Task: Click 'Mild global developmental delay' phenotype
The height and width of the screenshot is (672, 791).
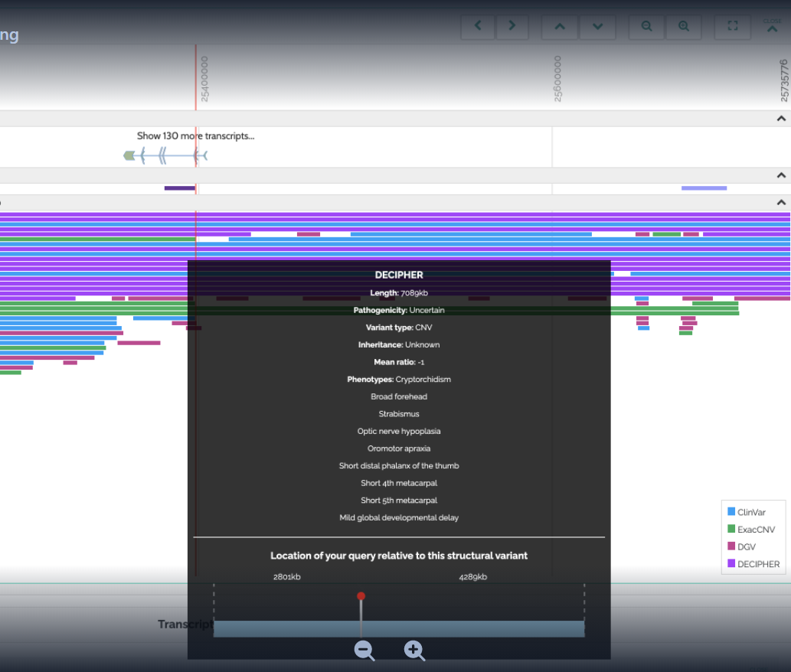Action: pyautogui.click(x=399, y=517)
